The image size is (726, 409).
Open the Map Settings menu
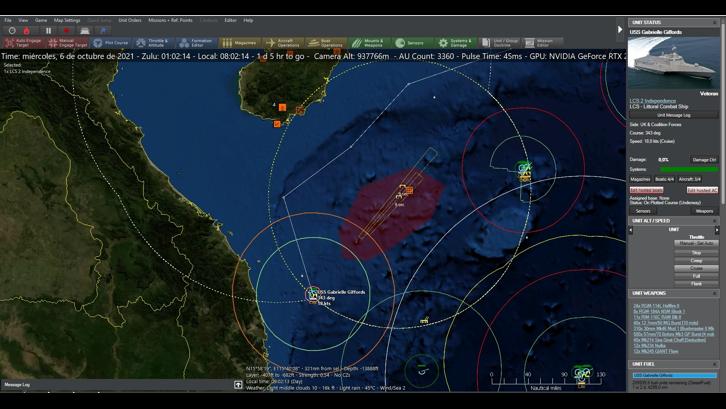click(x=67, y=20)
